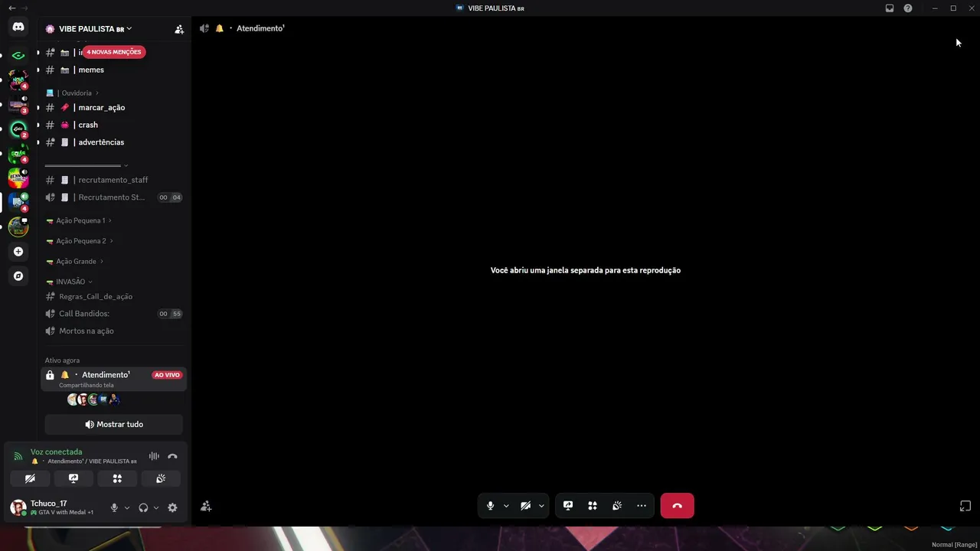Viewport: 980px width, 551px height.
Task: Click the AO VIVO live badge
Action: pos(167,375)
